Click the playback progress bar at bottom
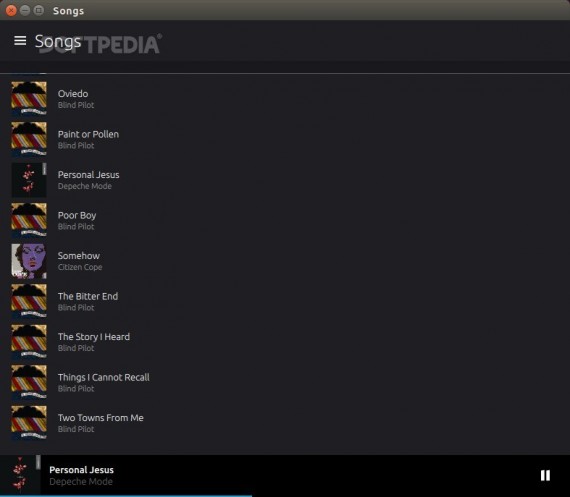 (285, 496)
